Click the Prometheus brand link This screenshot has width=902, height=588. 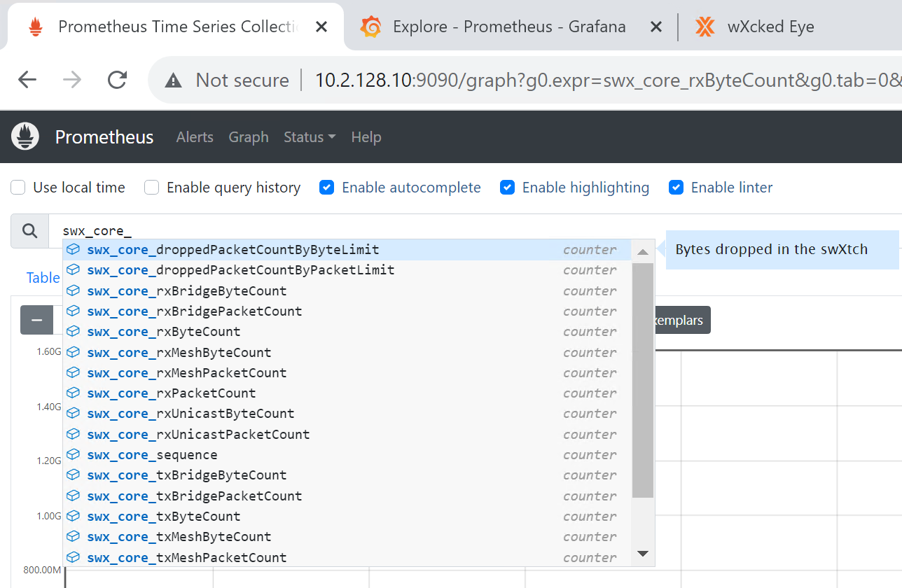click(x=104, y=137)
